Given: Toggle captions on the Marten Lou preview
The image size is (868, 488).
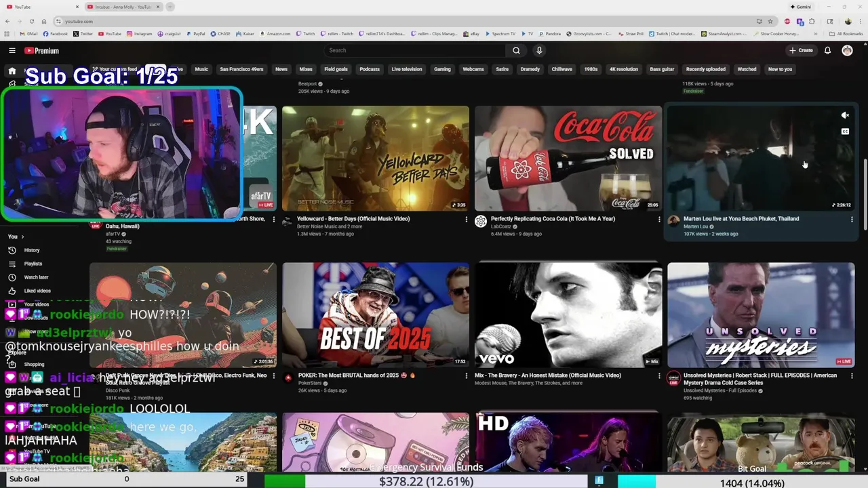Looking at the screenshot, I should pyautogui.click(x=845, y=131).
